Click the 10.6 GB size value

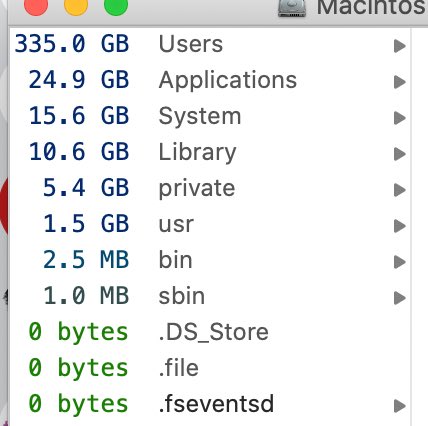pyautogui.click(x=79, y=152)
